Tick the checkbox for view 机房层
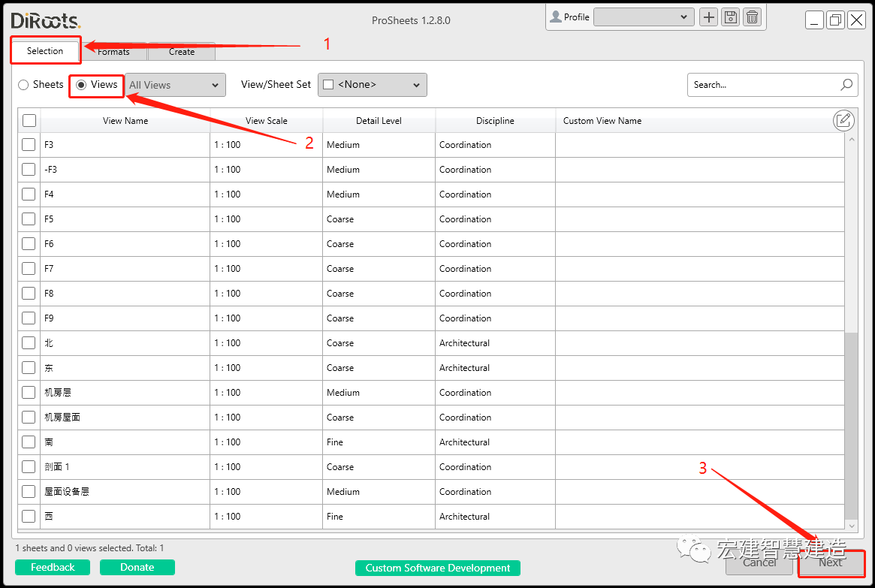Screen dimensions: 875x588 coord(29,393)
